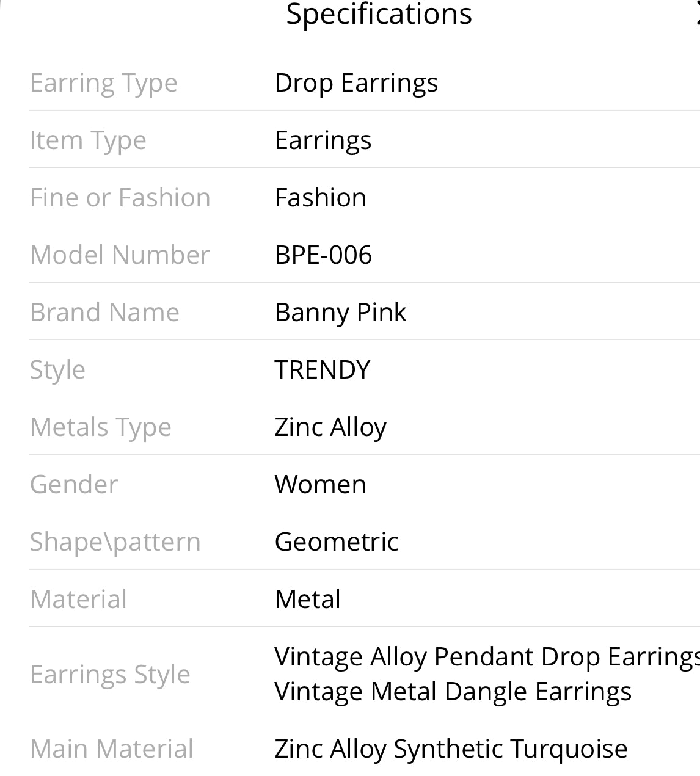Select the Drop Earrings value
This screenshot has width=700, height=776.
356,83
